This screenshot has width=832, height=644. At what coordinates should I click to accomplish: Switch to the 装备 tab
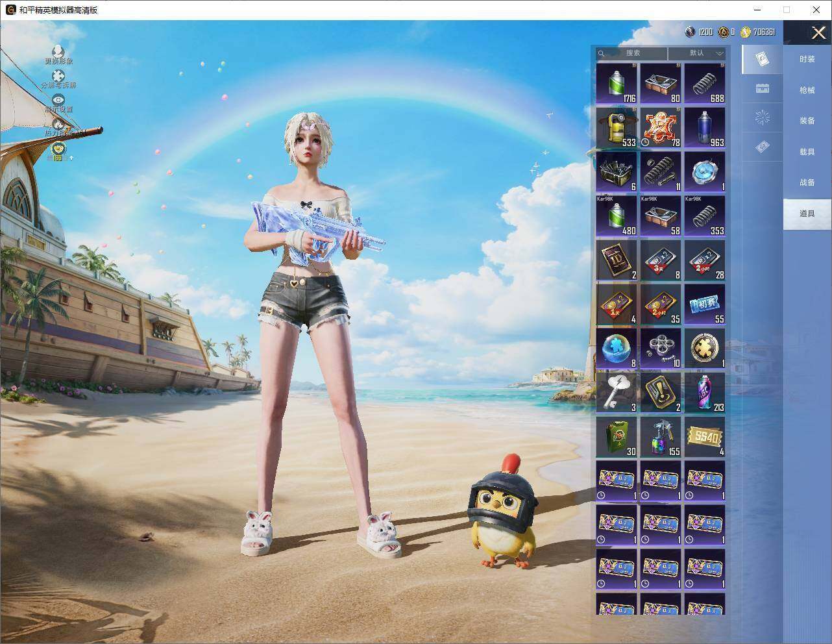pos(807,121)
